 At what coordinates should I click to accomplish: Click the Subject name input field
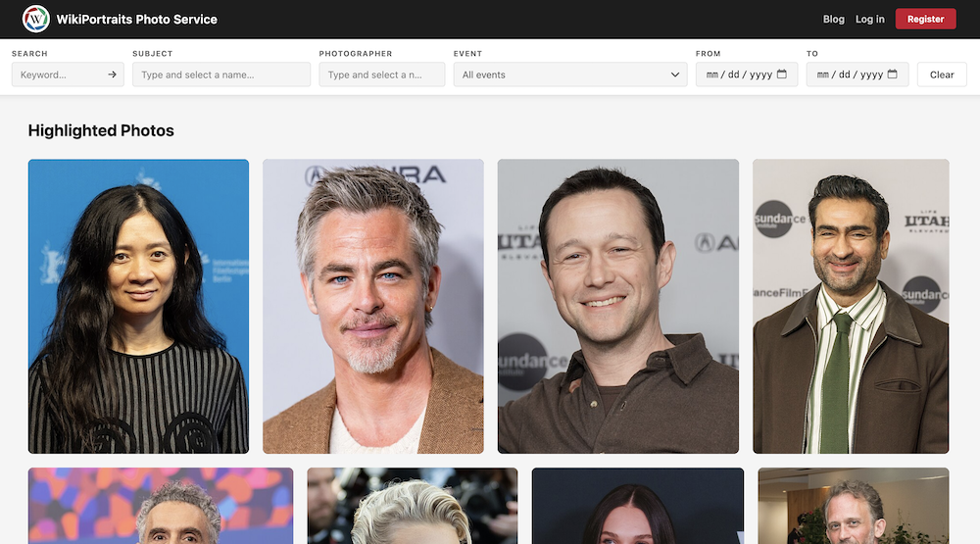pyautogui.click(x=221, y=74)
